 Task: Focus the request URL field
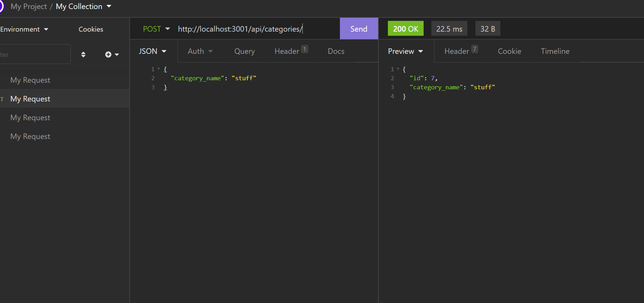(x=257, y=28)
